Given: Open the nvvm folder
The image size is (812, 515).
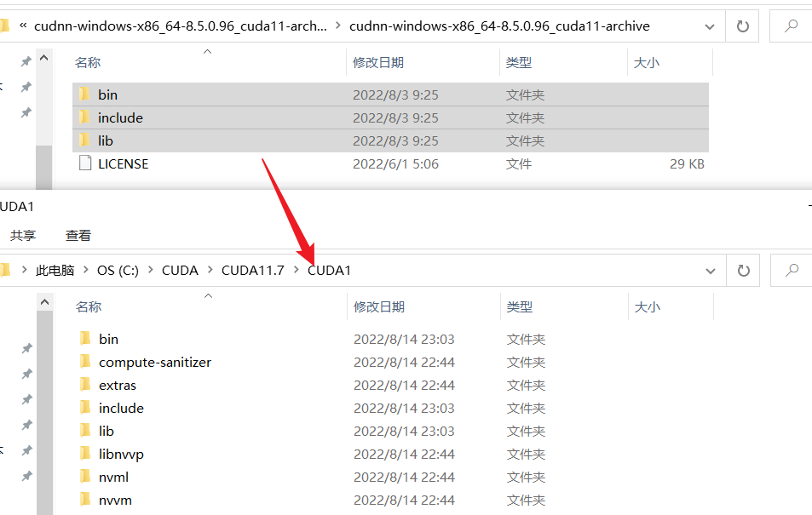Looking at the screenshot, I should point(115,500).
